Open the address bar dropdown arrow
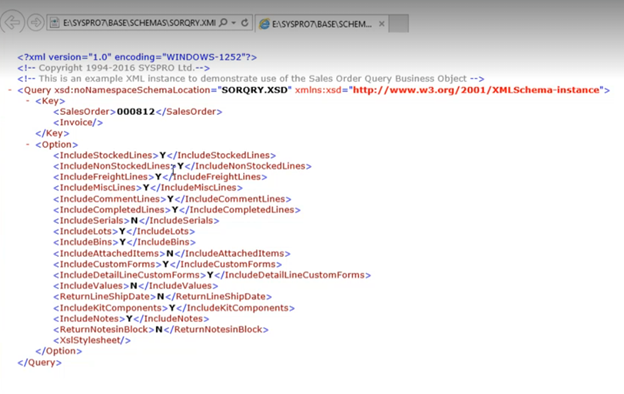The height and width of the screenshot is (394, 624). [234, 23]
